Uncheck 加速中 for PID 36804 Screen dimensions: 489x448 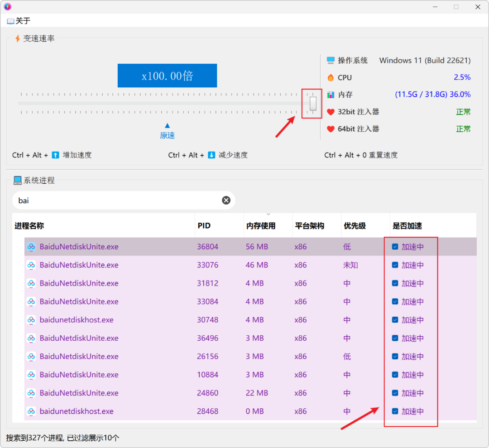coord(395,247)
